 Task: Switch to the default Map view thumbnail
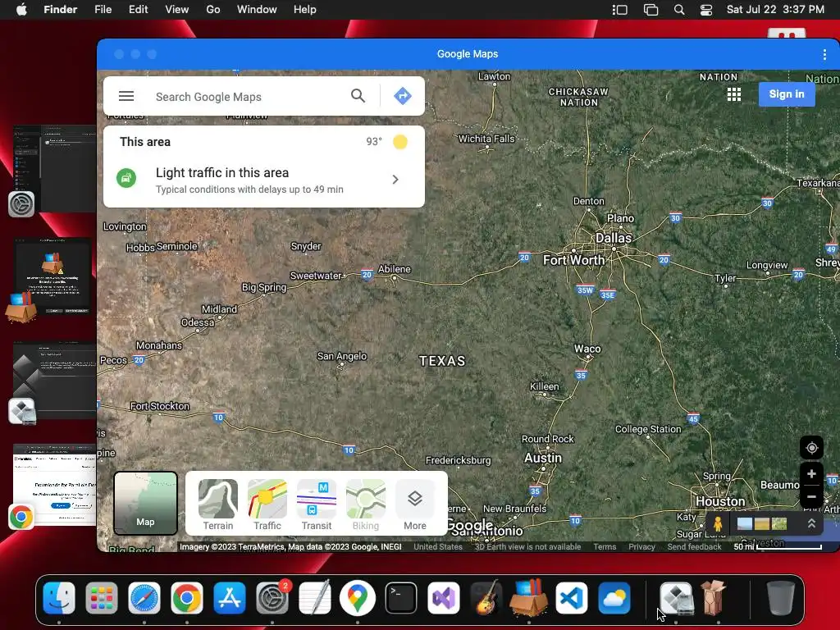click(145, 503)
